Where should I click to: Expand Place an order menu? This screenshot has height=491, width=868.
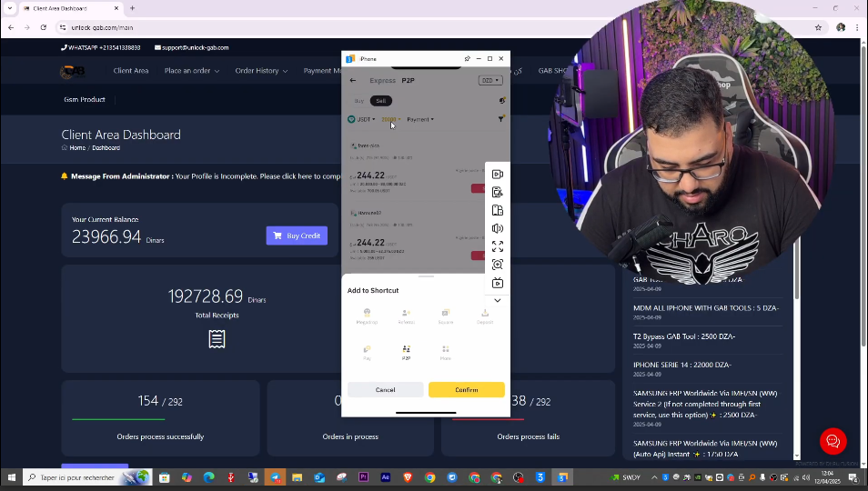click(x=192, y=71)
